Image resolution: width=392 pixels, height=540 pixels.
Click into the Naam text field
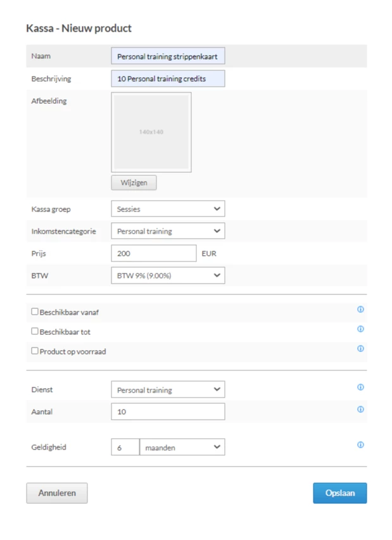click(167, 56)
